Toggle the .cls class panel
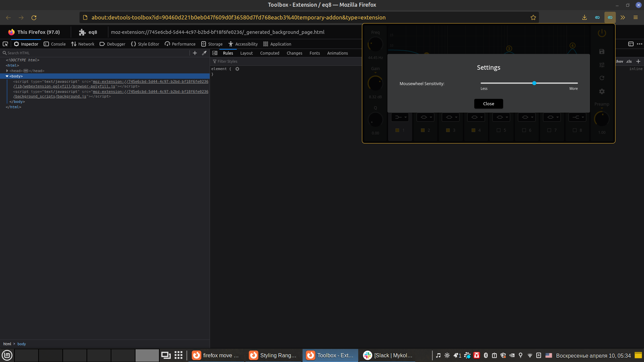Image resolution: width=644 pixels, height=362 pixels. [x=629, y=61]
